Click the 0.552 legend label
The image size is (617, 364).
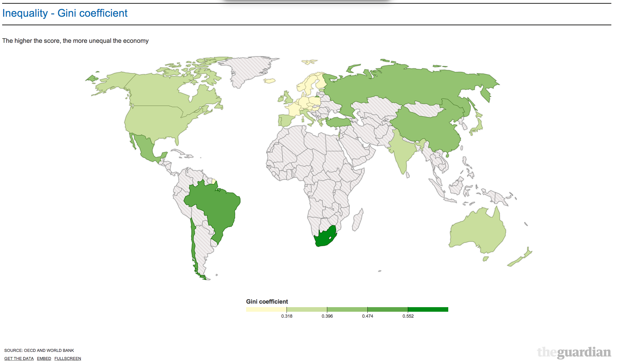(408, 316)
